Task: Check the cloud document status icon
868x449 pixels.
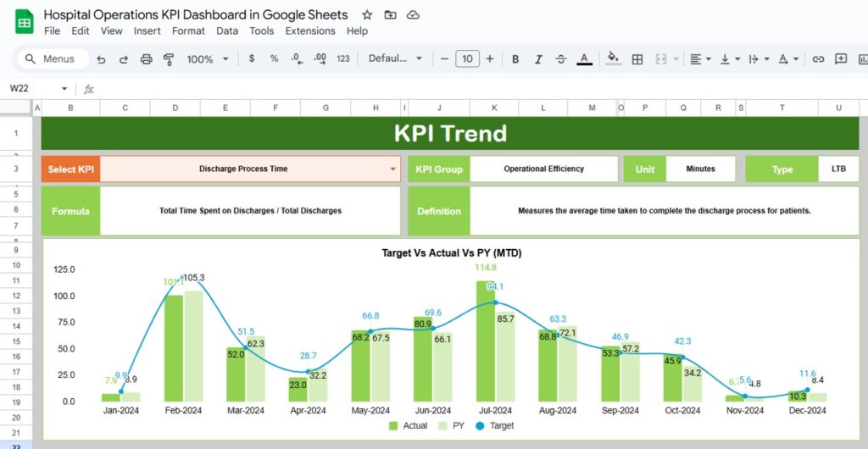Action: tap(413, 15)
